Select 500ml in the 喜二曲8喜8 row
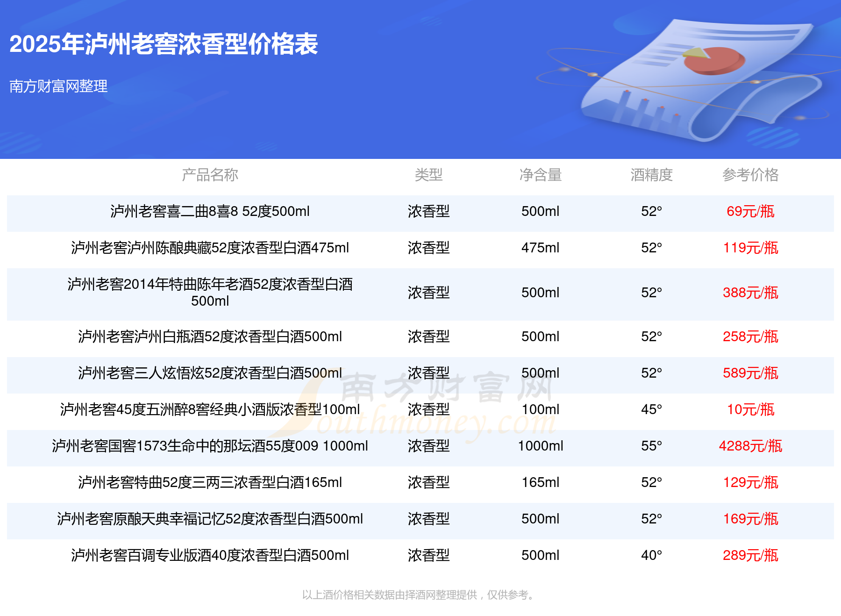The height and width of the screenshot is (616, 841). [541, 211]
